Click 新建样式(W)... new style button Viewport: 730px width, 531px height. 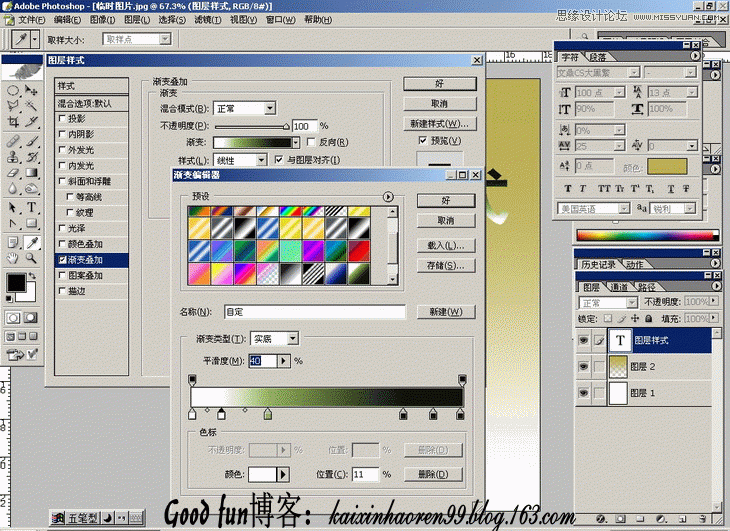click(x=440, y=123)
